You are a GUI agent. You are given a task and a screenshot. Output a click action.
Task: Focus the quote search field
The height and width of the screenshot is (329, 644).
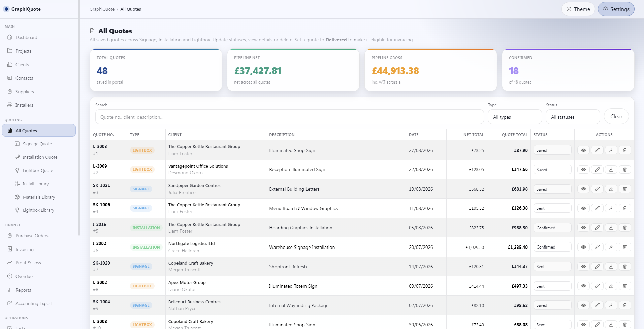click(x=289, y=117)
